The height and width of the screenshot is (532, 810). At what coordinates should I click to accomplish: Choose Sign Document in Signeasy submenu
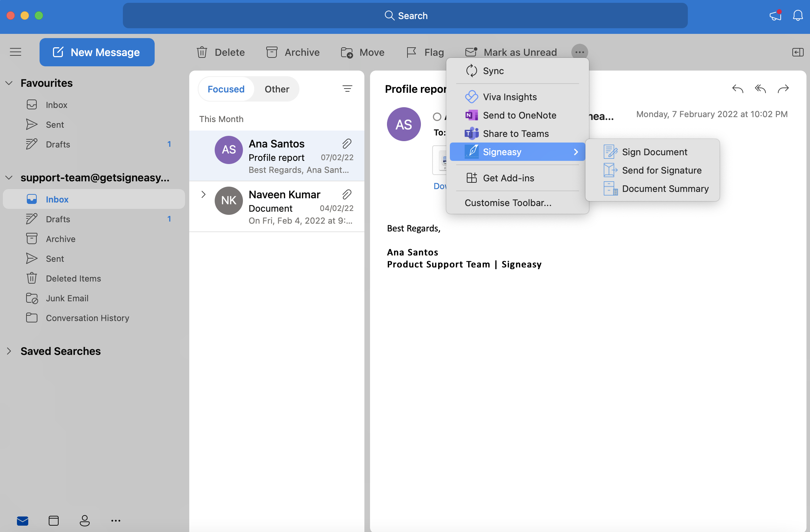(653, 152)
